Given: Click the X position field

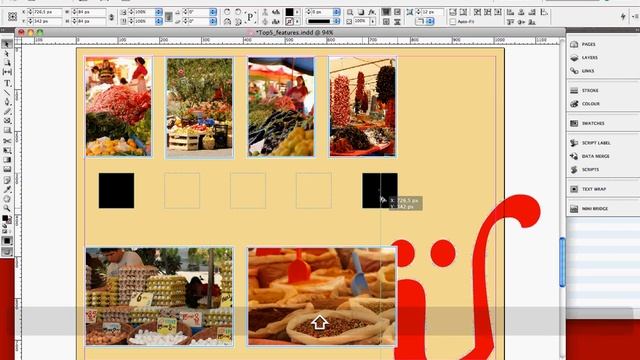Looking at the screenshot, I should tap(48, 12).
